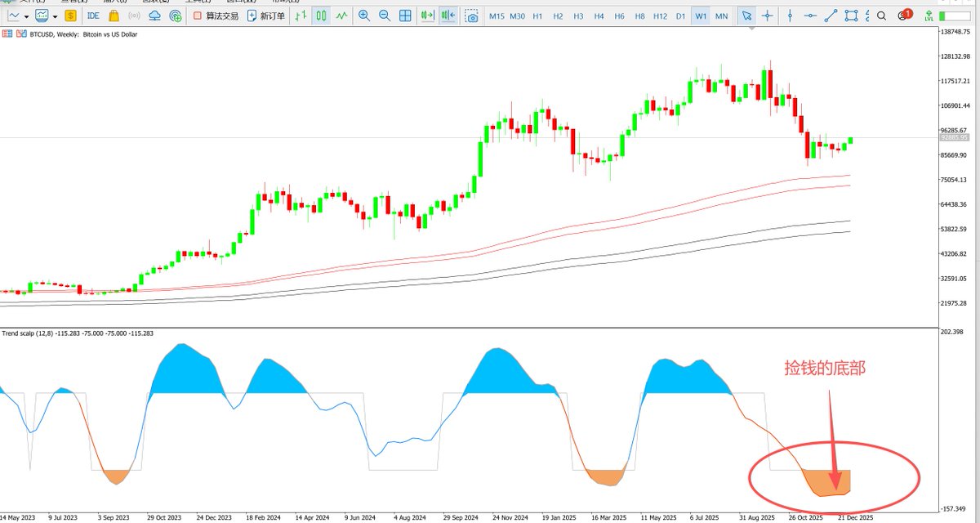Image resolution: width=980 pixels, height=523 pixels.
Task: Open the Market shopping bag icon
Action: [x=114, y=16]
